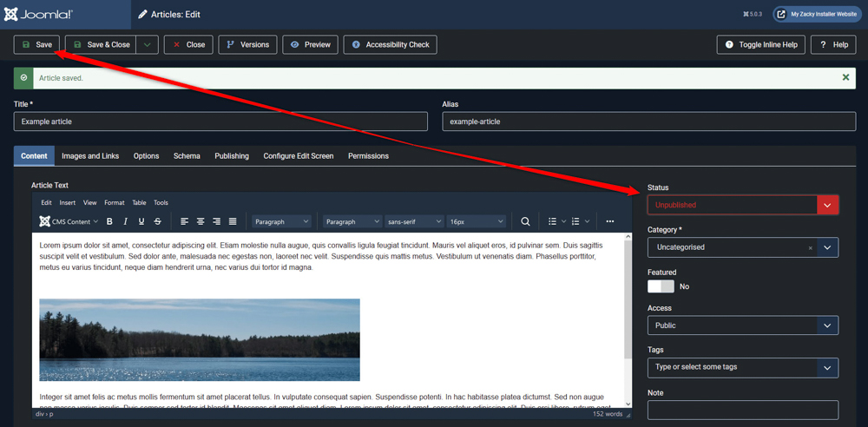Screen dimensions: 868x427
Task: Align text center
Action: point(201,221)
